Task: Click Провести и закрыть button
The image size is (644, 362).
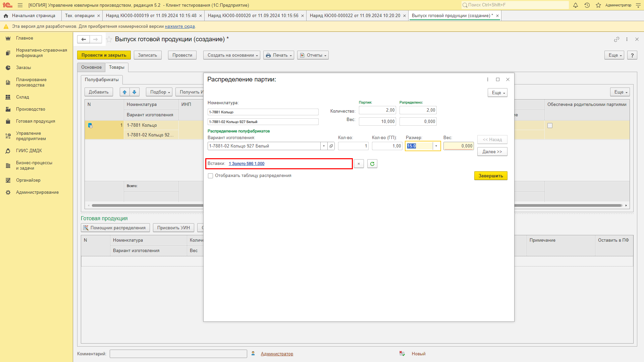Action: [104, 55]
